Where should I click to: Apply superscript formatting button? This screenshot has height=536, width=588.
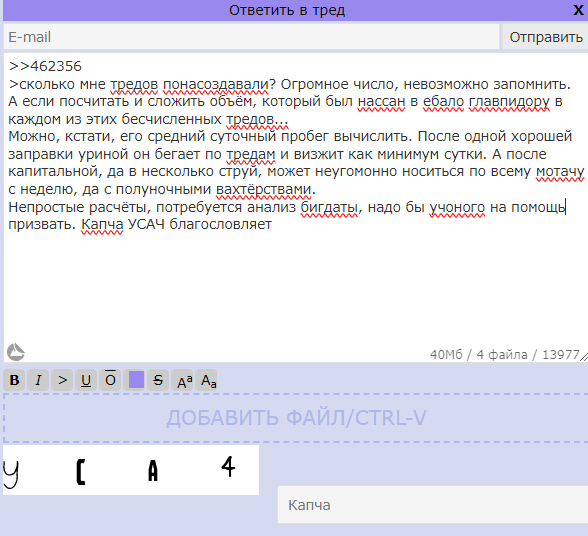click(x=182, y=380)
